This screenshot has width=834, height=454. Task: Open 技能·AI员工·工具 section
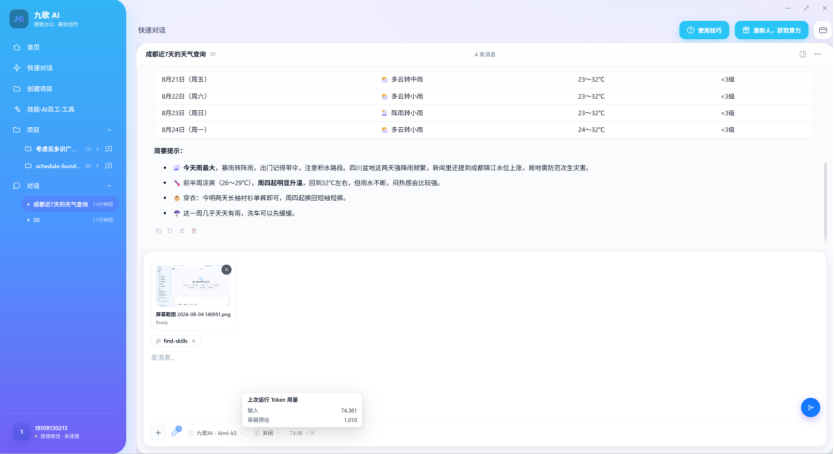click(51, 110)
